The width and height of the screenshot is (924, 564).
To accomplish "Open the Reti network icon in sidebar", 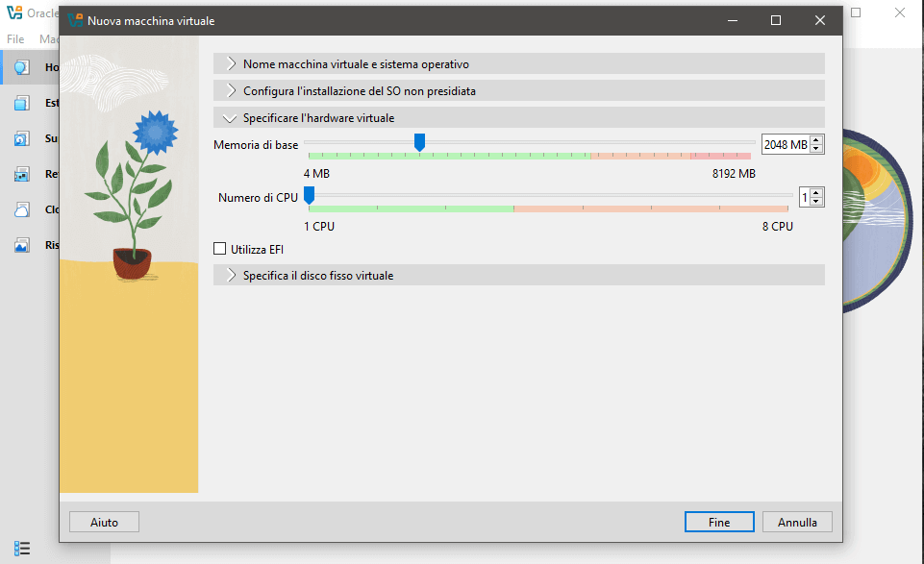I will point(21,173).
